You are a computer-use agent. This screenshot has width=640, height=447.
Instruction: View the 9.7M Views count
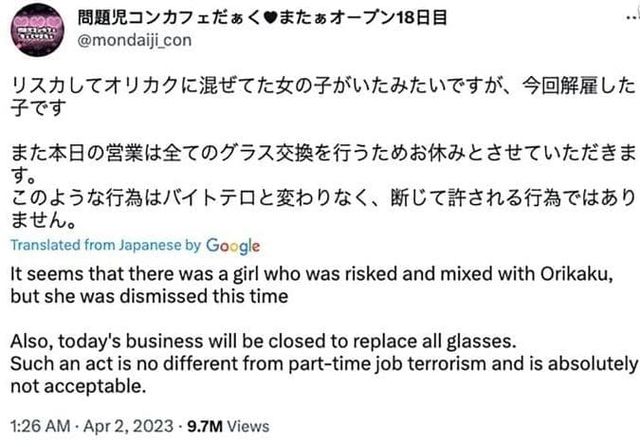[x=235, y=425]
